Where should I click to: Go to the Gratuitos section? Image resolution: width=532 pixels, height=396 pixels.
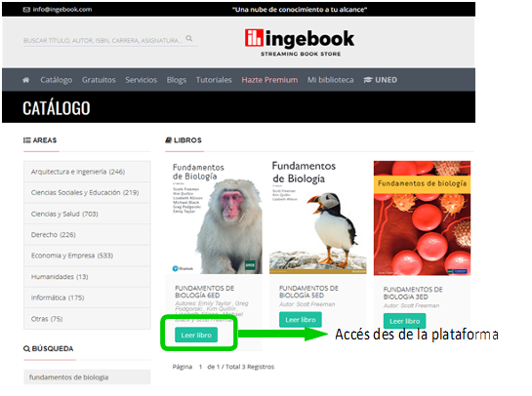coord(99,80)
